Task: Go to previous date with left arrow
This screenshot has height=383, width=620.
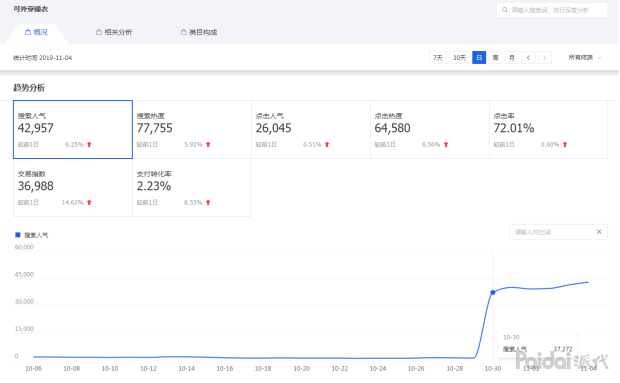Action: pos(528,58)
